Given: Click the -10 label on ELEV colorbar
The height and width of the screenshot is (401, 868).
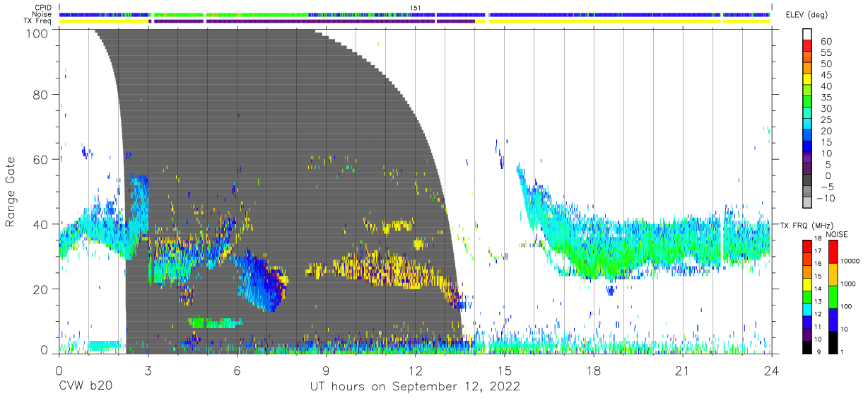Looking at the screenshot, I should (x=825, y=198).
